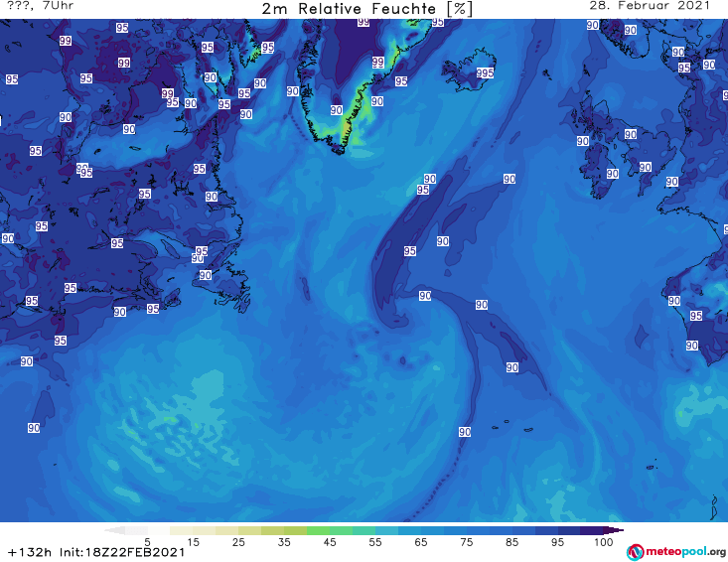728x562 pixels.
Task: Select the date '28. Februar 2021'
Action: (x=650, y=6)
